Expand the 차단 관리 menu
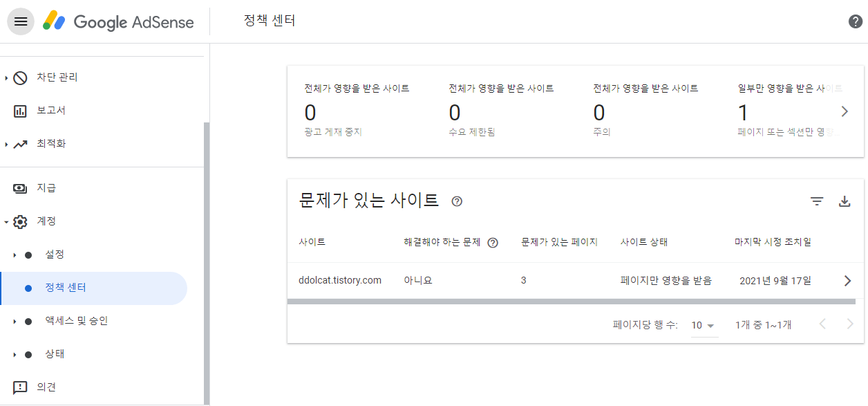The height and width of the screenshot is (406, 868). [x=57, y=77]
